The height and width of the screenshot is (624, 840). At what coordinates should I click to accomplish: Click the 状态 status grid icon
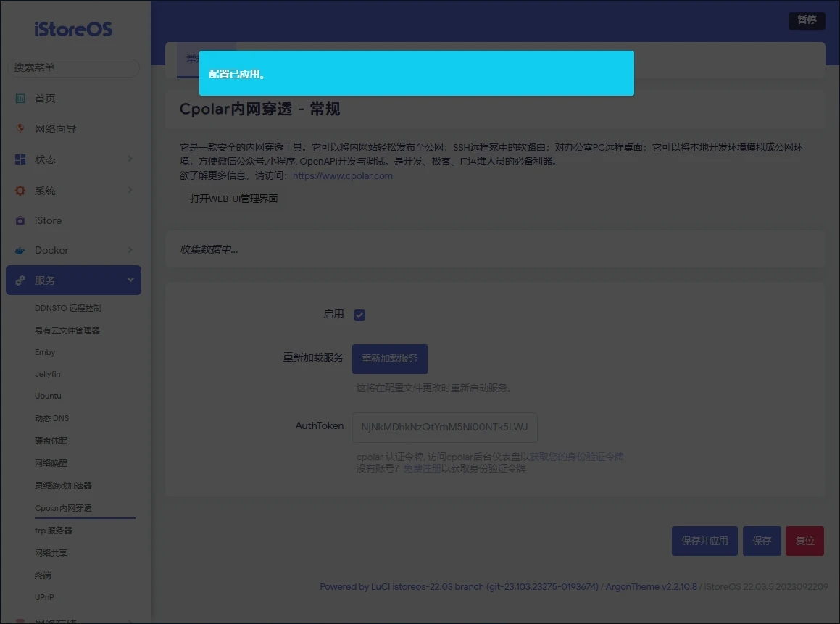[20, 159]
